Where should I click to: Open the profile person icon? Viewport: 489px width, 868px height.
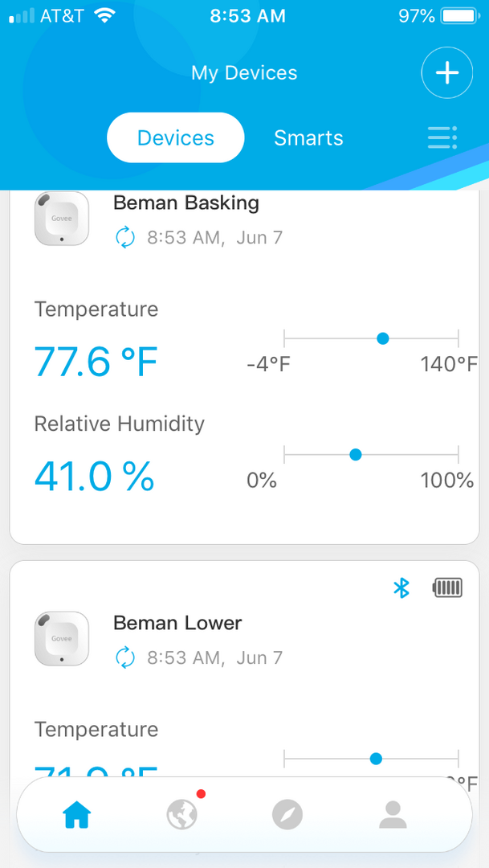pyautogui.click(x=393, y=816)
